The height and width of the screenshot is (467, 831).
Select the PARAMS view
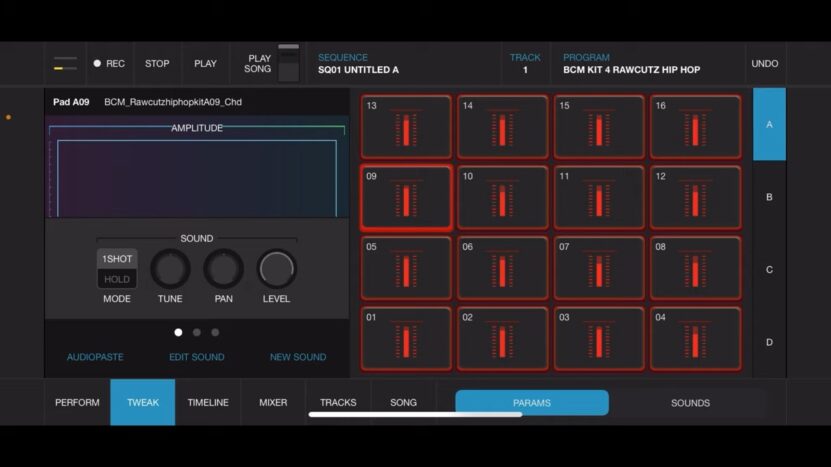[532, 403]
